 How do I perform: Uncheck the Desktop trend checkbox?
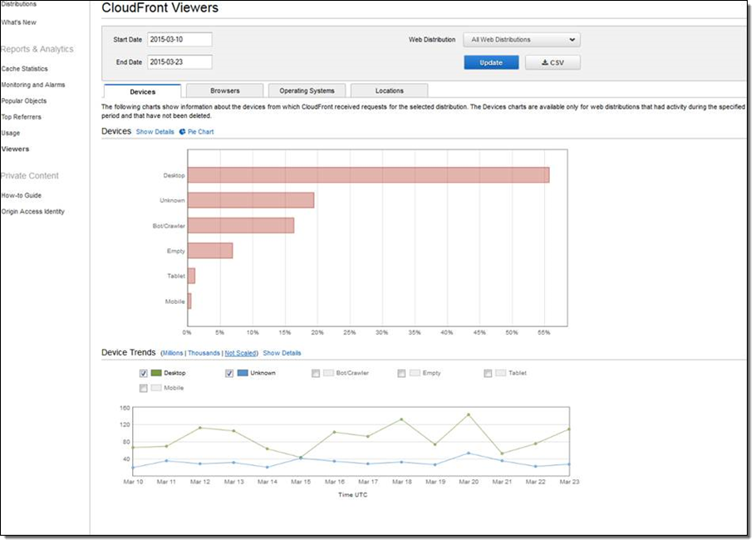[x=144, y=374]
